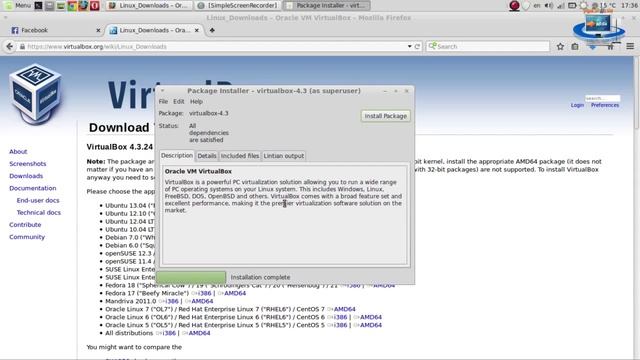This screenshot has height=360, width=640.
Task: Open the About sidebar link
Action: 18,151
